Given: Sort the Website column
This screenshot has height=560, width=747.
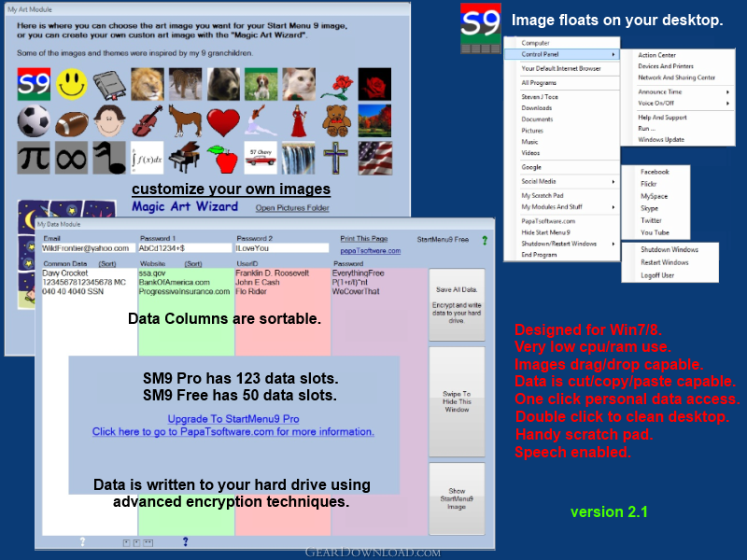Looking at the screenshot, I should (193, 264).
